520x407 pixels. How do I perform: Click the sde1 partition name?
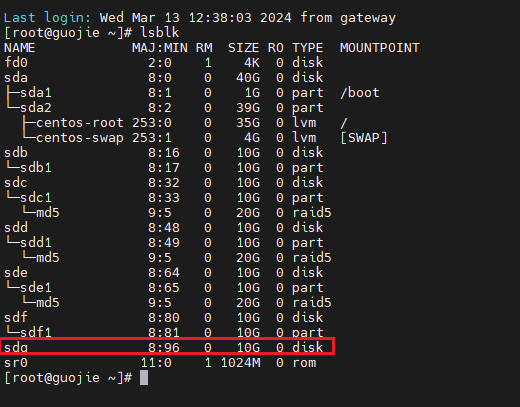coord(36,288)
